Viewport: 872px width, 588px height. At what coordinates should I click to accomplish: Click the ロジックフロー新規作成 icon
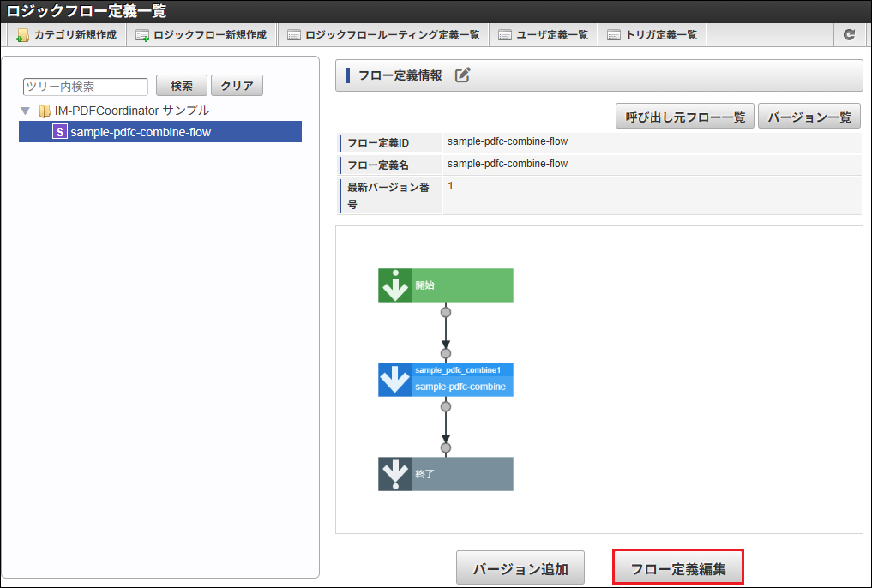point(142,35)
